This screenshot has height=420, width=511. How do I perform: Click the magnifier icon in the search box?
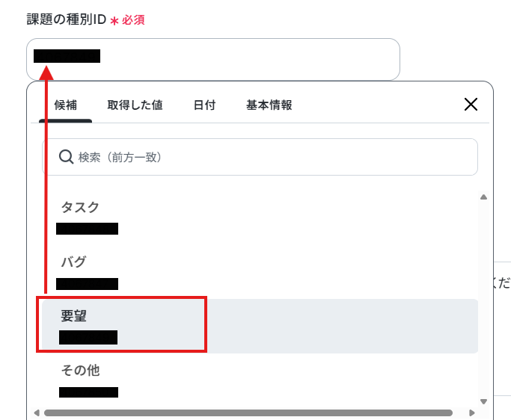[66, 157]
